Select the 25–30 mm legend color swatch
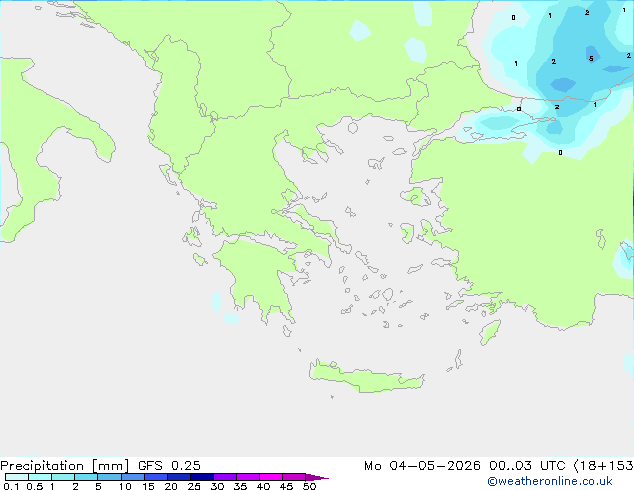Viewport: 634px width, 490px height. click(201, 477)
